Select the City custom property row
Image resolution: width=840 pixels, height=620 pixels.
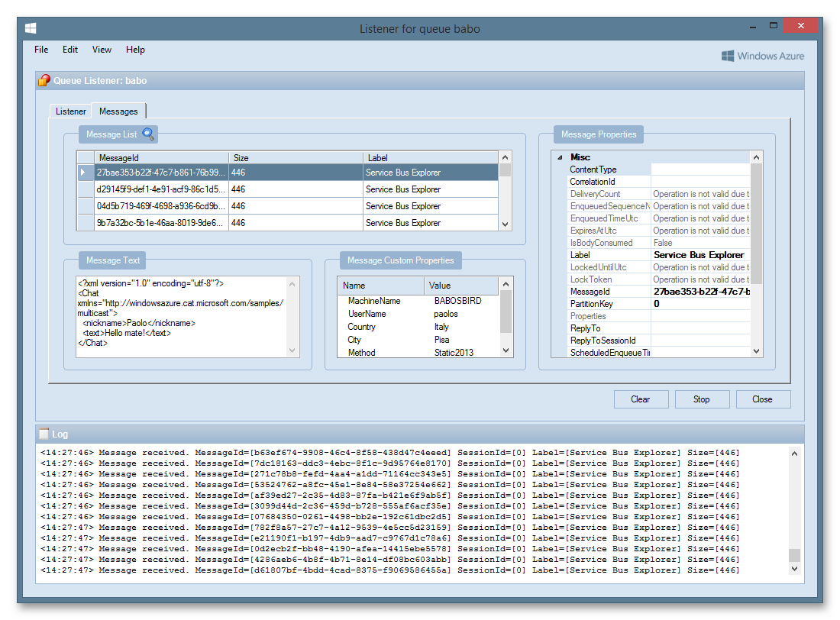click(x=418, y=339)
